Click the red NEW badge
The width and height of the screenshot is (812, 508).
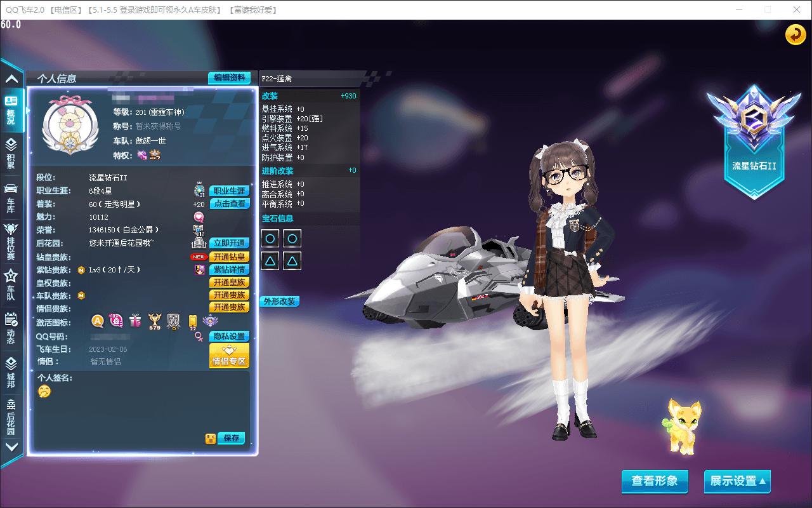tap(199, 257)
